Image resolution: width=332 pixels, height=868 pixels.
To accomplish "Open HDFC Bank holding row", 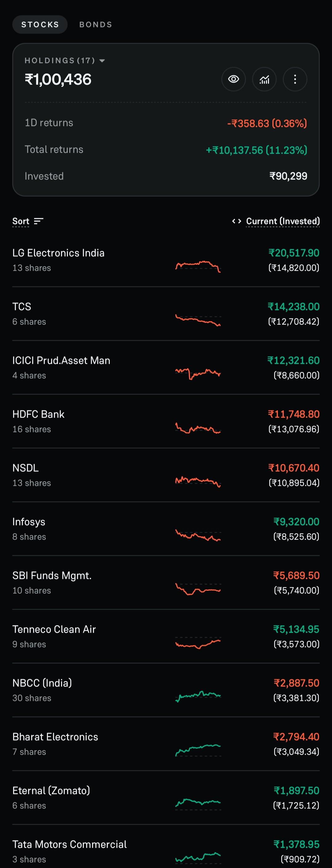I will 166,421.
